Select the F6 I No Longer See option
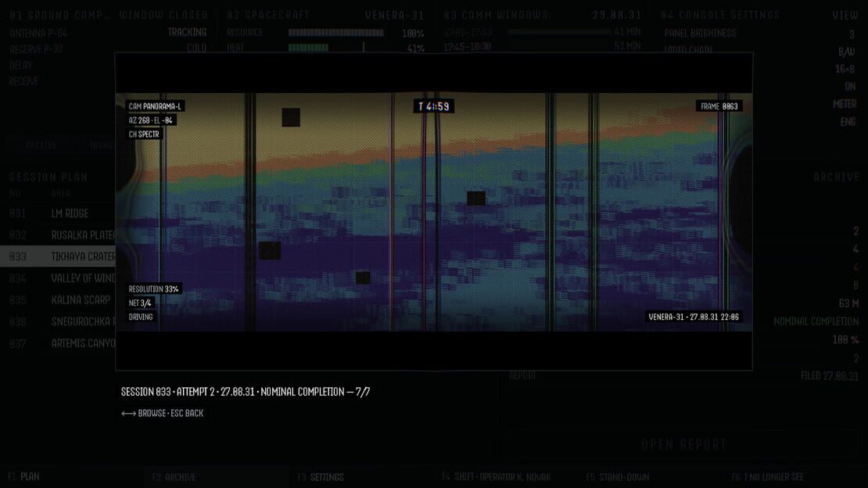Screen dimensions: 868x488 pos(767,477)
